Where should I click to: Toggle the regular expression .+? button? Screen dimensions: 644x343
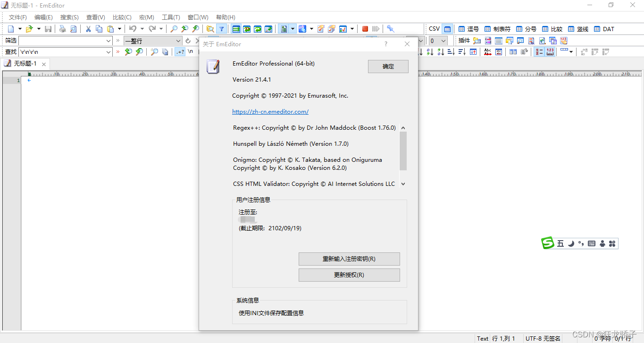[180, 52]
